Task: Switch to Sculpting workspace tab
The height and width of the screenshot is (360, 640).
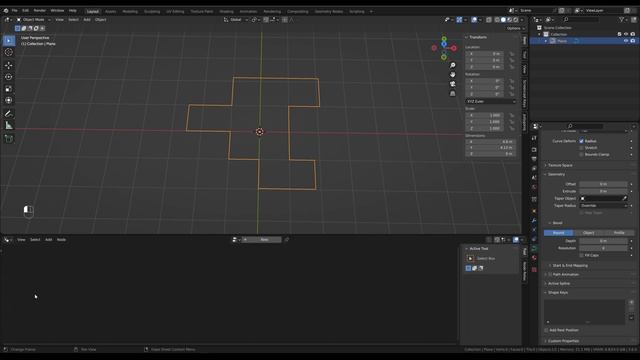Action: [152, 11]
